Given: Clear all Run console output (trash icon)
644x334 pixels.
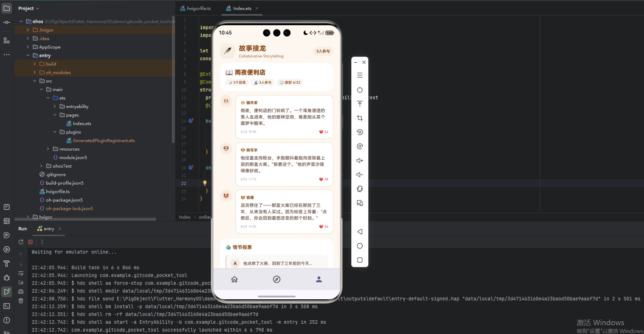Looking at the screenshot, I should (x=21, y=300).
